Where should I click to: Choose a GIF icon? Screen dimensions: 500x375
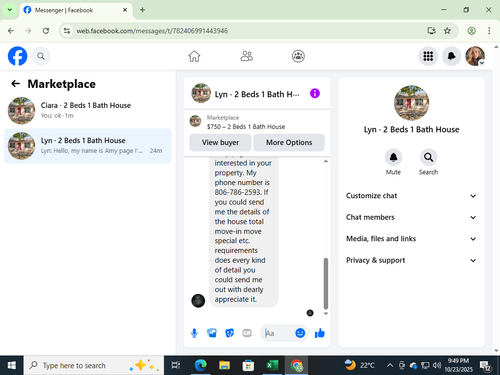[x=247, y=333]
